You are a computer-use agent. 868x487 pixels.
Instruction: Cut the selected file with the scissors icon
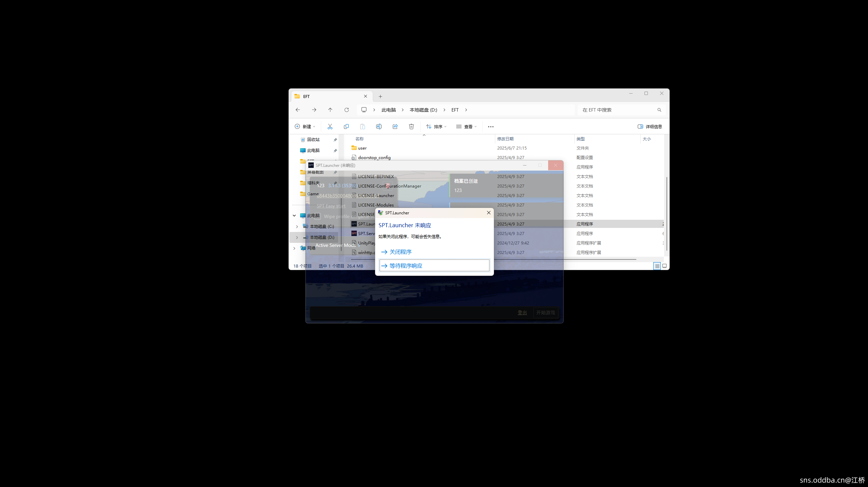tap(330, 126)
